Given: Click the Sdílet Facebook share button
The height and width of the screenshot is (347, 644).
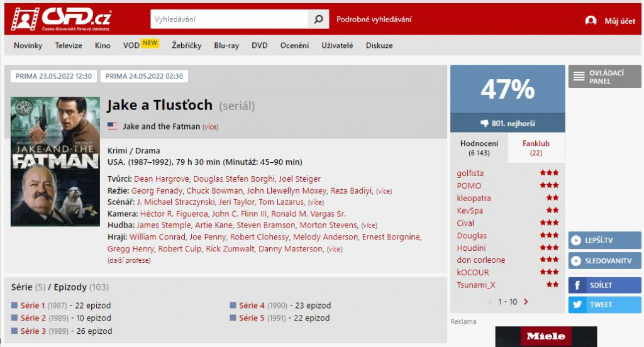Looking at the screenshot, I should tap(604, 285).
